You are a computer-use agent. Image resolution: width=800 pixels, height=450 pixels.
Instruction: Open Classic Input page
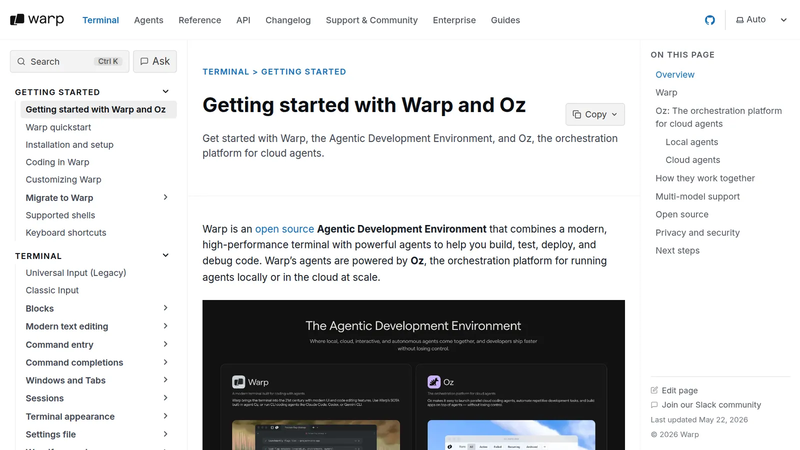click(x=52, y=290)
